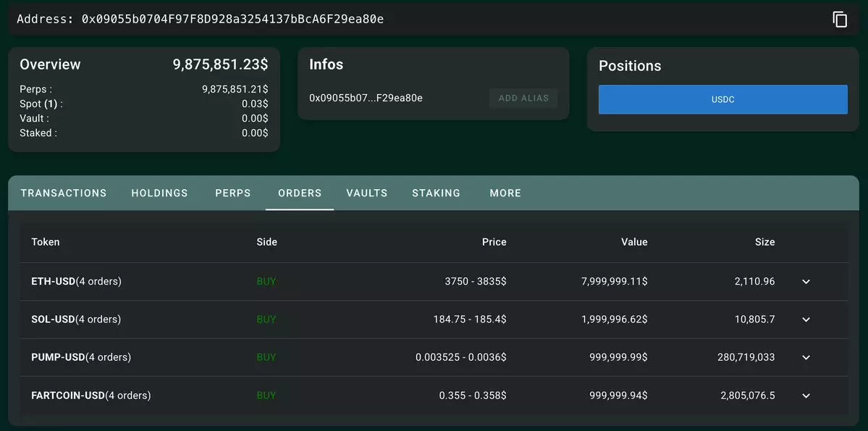The width and height of the screenshot is (868, 431).
Task: Click the Orders tab
Action: click(x=300, y=193)
